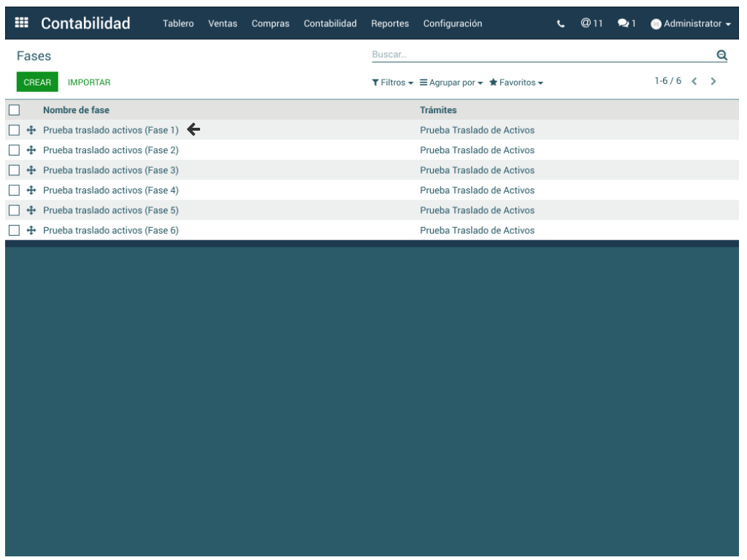Tick the checkbox for Fase 2 row
This screenshot has width=747, height=560.
tap(14, 150)
